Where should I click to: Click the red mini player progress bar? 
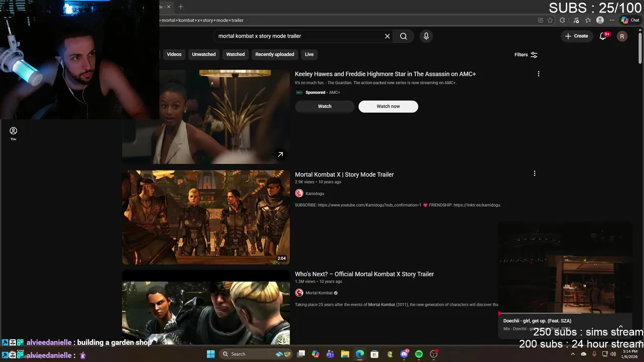pos(565,314)
